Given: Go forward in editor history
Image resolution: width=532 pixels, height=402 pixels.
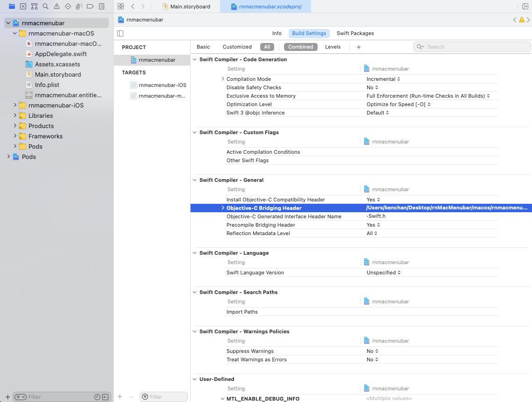Looking at the screenshot, I should click(x=143, y=7).
